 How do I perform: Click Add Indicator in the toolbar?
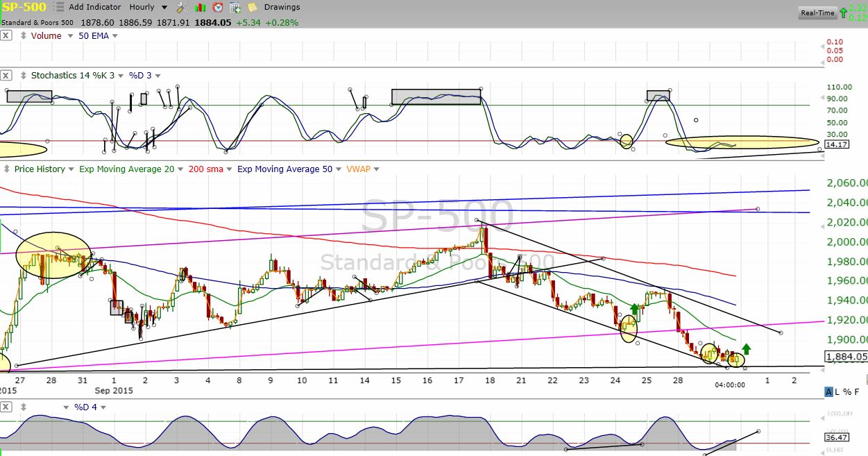click(x=95, y=7)
